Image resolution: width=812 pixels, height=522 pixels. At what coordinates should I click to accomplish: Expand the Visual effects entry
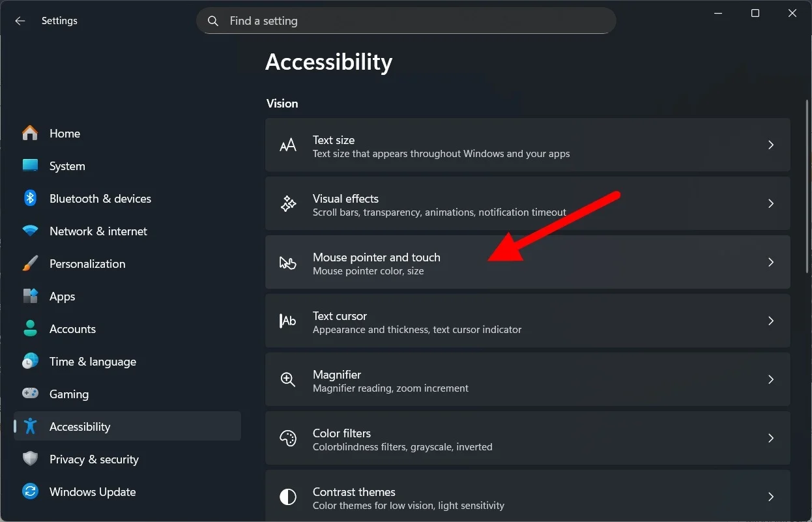(771, 203)
